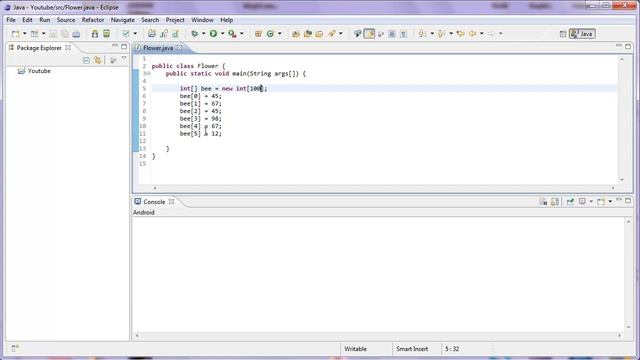Click the Back navigation yellow arrow
Image resolution: width=640 pixels, height=360 pixels.
473,34
